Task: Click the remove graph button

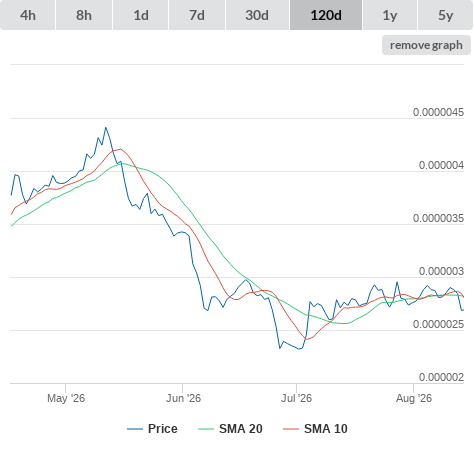Action: [426, 45]
